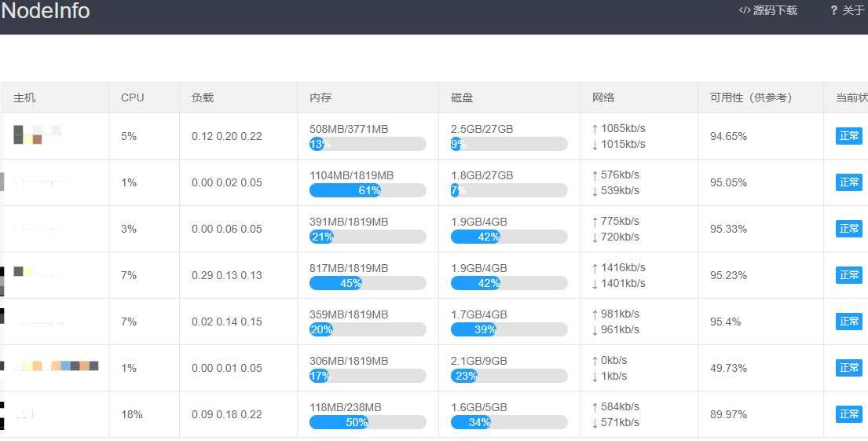Click the 13% memory progress bar
Image resolution: width=868 pixels, height=441 pixels.
pos(368,144)
